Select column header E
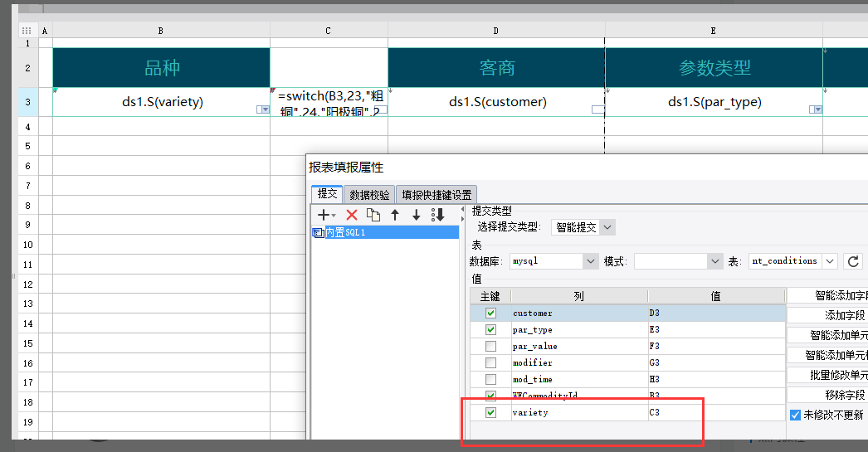 [x=714, y=31]
